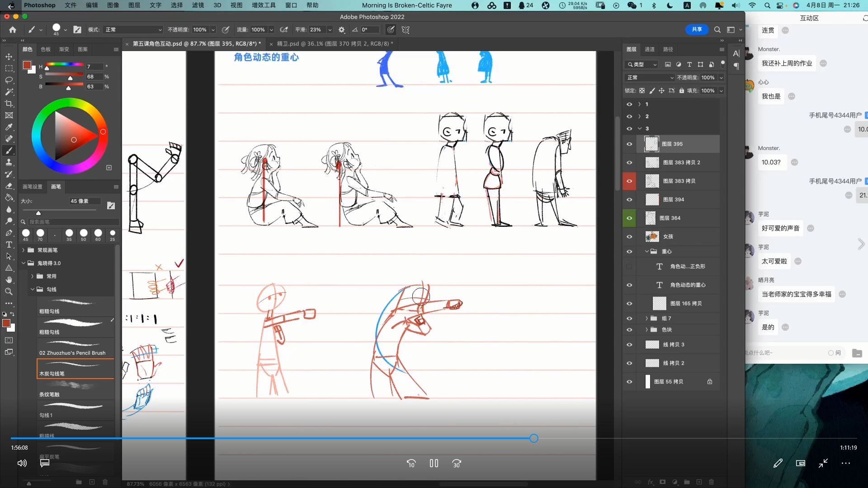Image resolution: width=868 pixels, height=488 pixels.
Task: Switch to the 通道 tab
Action: (x=650, y=49)
